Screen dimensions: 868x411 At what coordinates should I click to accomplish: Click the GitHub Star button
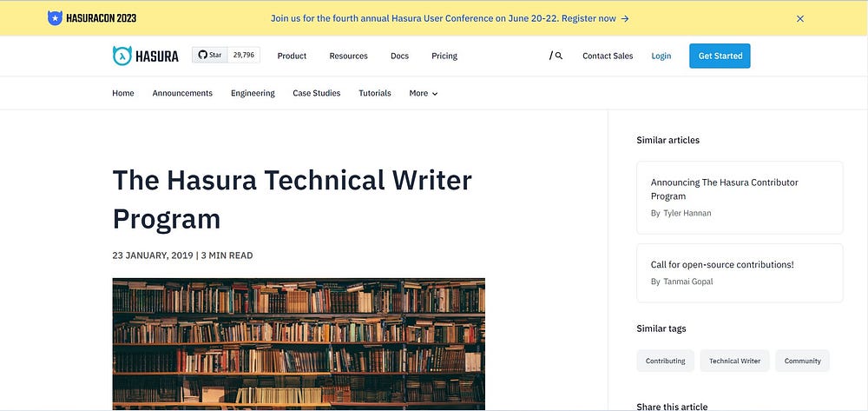coord(210,55)
